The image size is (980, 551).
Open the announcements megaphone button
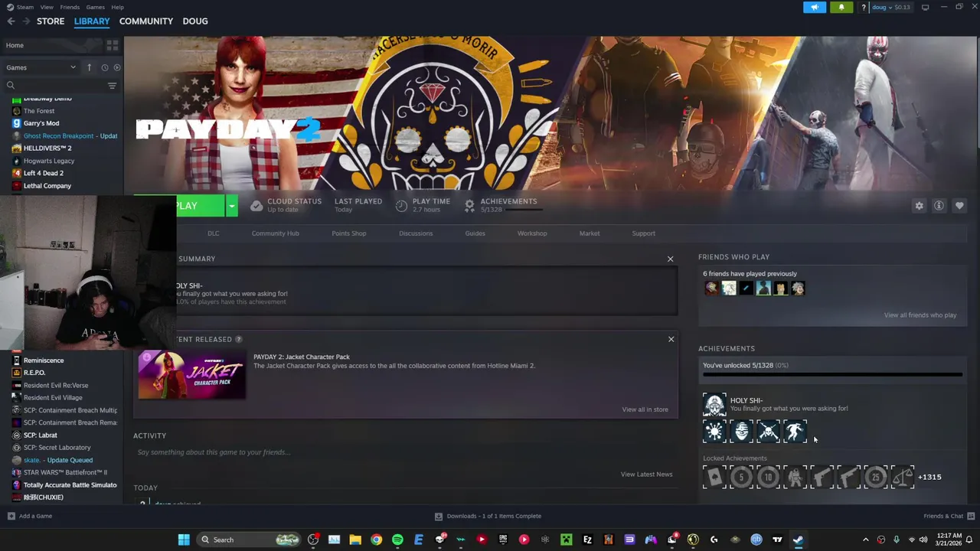coord(815,7)
